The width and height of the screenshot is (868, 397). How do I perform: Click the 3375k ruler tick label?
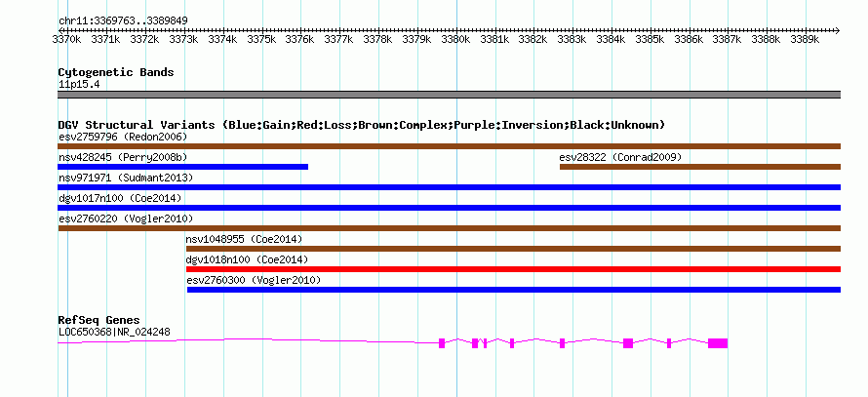point(261,39)
